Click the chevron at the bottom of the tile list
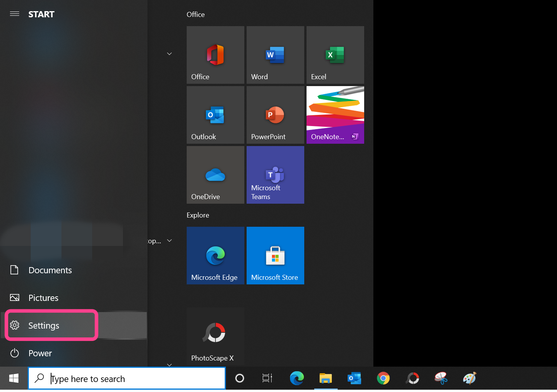Viewport: 557px width, 392px height. pos(169,364)
